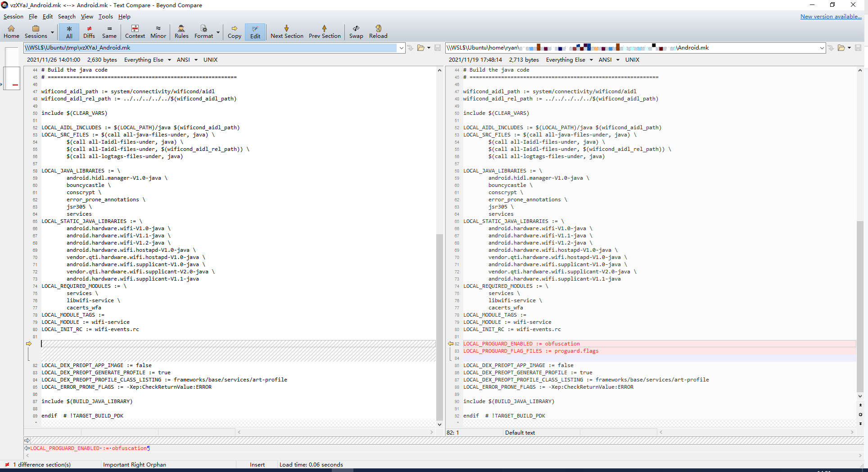Viewport: 868px width, 472px height.
Task: Edit the right file path field
Action: point(632,48)
